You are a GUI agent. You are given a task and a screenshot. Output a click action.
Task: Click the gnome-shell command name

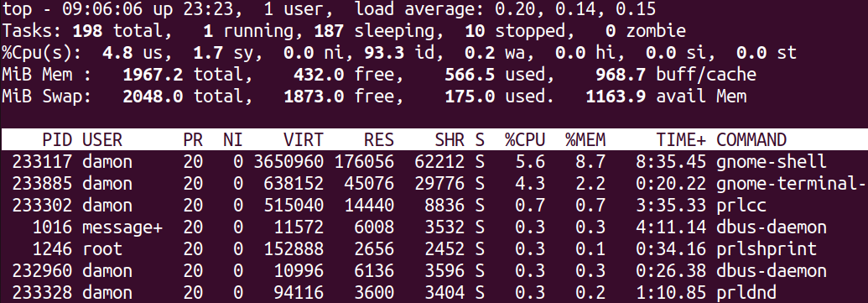[771, 162]
